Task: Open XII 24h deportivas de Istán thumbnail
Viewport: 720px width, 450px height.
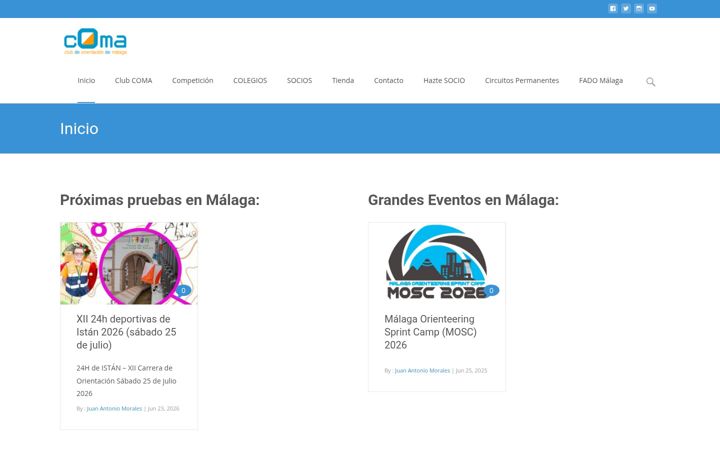Action: click(x=129, y=264)
